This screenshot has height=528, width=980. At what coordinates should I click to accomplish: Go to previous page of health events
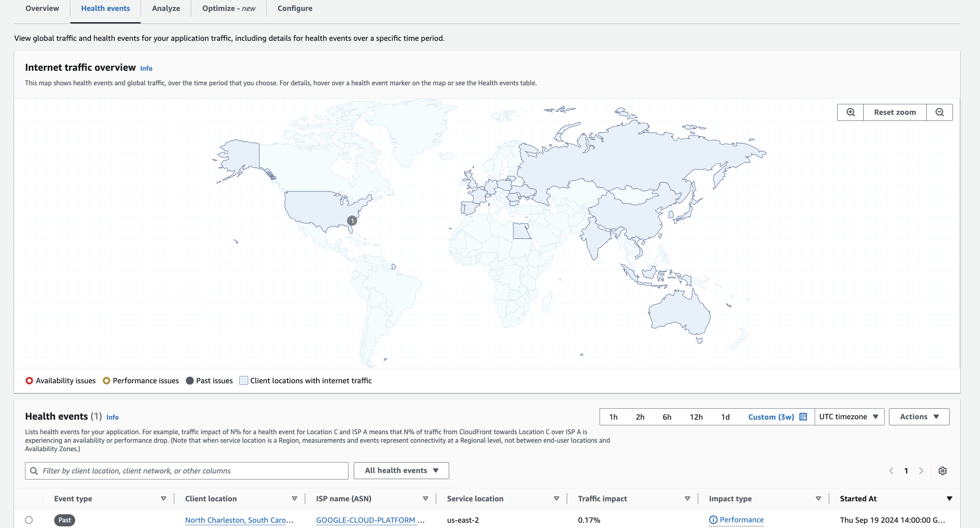click(x=891, y=471)
